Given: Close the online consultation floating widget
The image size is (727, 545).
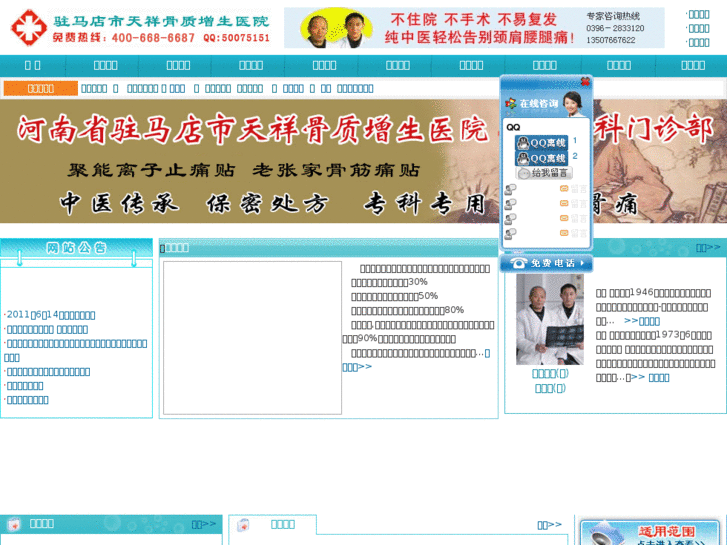Looking at the screenshot, I should click(x=585, y=82).
